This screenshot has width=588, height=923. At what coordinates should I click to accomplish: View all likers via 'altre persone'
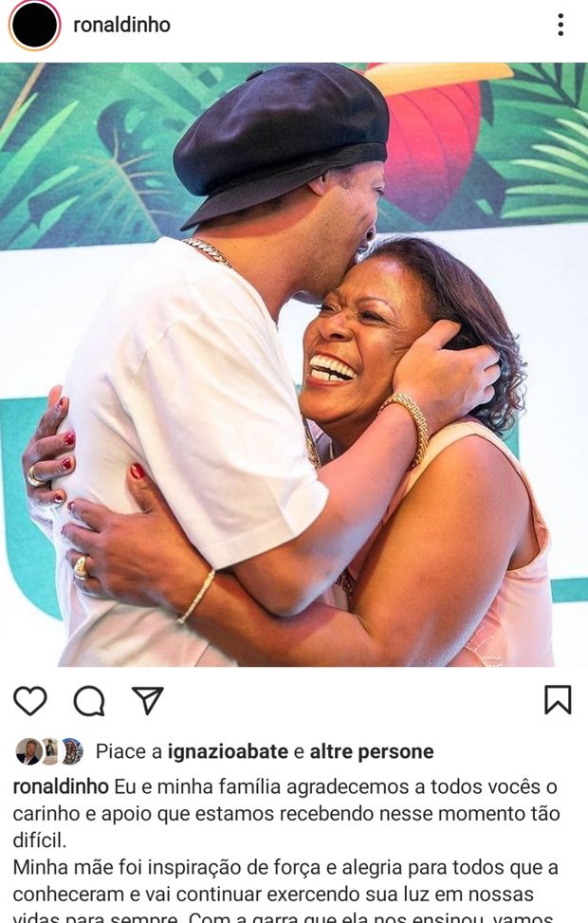[372, 751]
